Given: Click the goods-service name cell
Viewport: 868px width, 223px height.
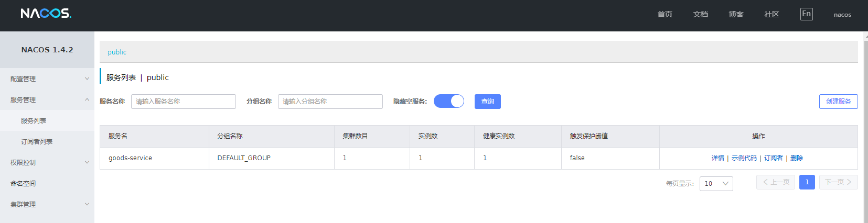Looking at the screenshot, I should point(154,158).
